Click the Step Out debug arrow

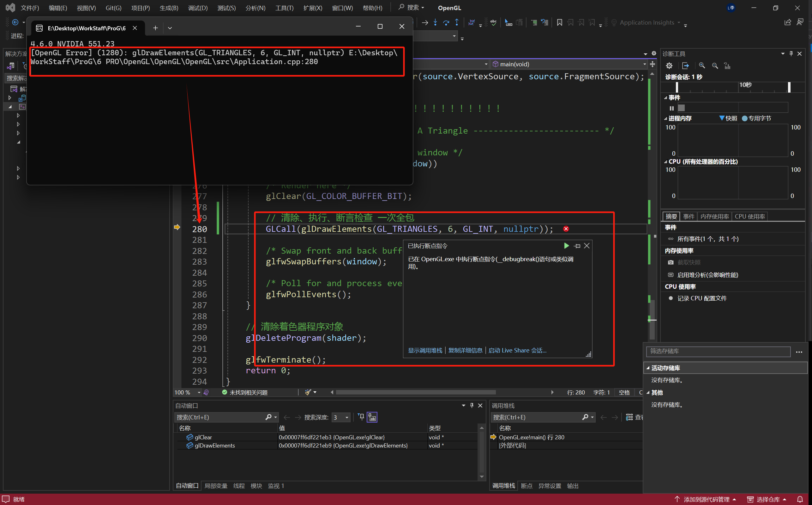click(457, 22)
